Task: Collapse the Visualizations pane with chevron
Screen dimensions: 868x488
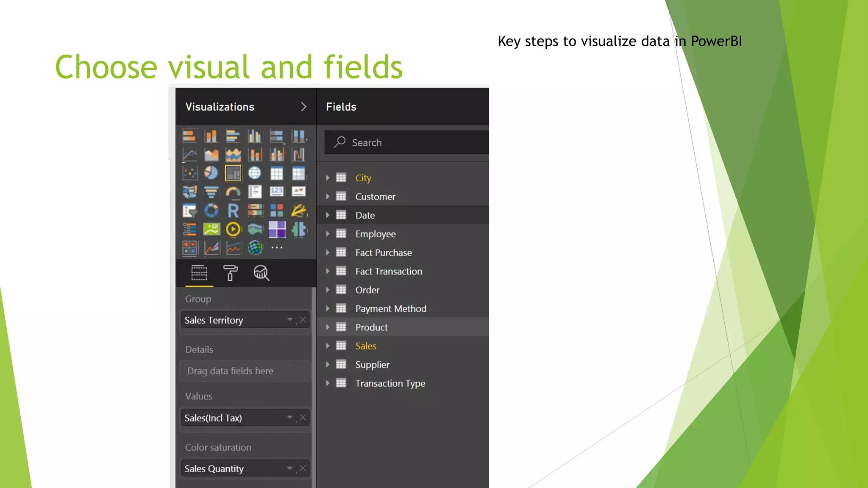Action: click(x=303, y=107)
